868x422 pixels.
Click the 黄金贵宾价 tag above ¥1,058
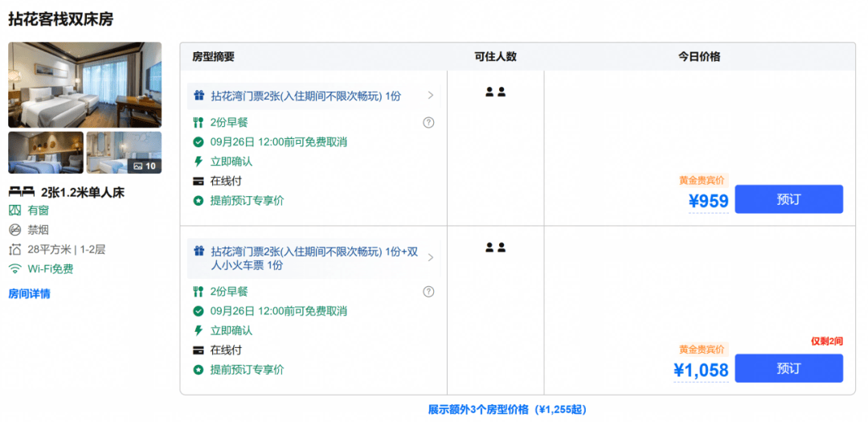702,350
